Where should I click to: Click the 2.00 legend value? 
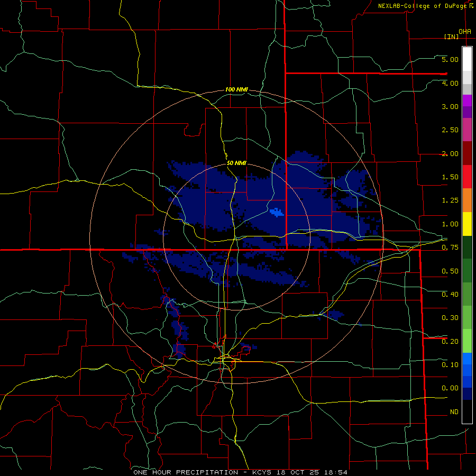point(450,153)
